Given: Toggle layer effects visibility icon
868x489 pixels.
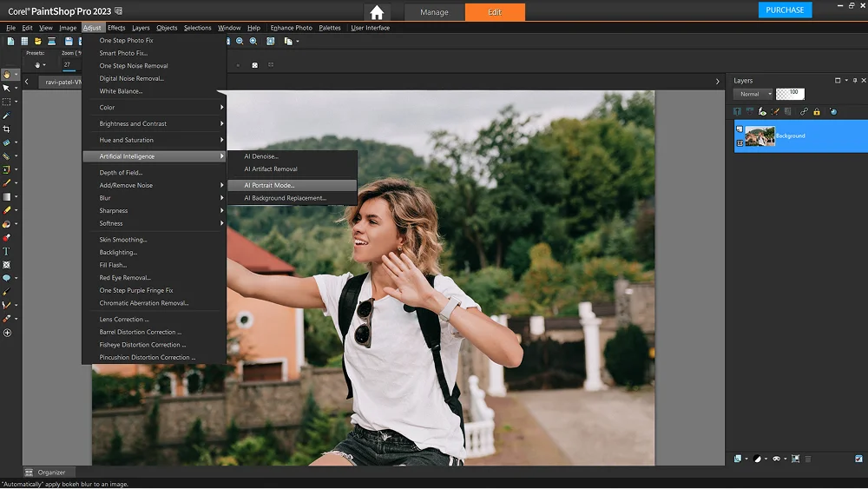Looking at the screenshot, I should click(x=762, y=111).
